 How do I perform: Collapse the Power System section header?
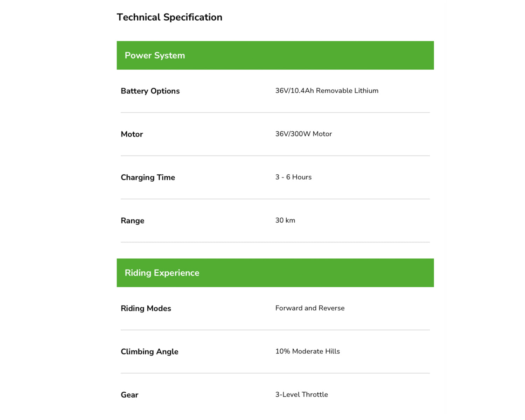pyautogui.click(x=275, y=55)
